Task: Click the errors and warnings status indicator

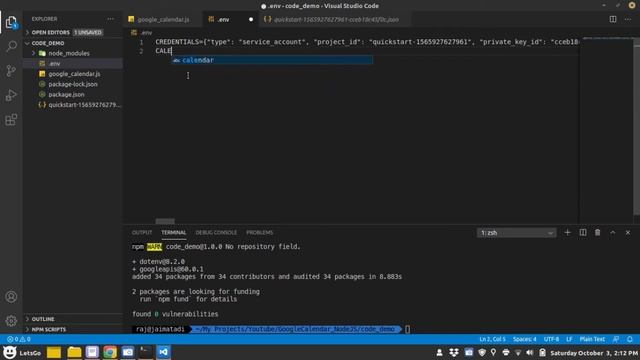Action: pyautogui.click(x=19, y=339)
